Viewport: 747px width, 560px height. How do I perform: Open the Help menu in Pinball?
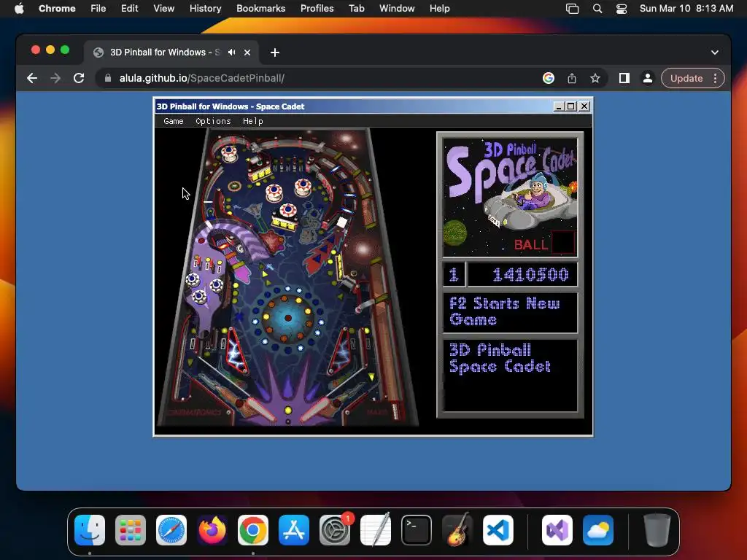(252, 121)
